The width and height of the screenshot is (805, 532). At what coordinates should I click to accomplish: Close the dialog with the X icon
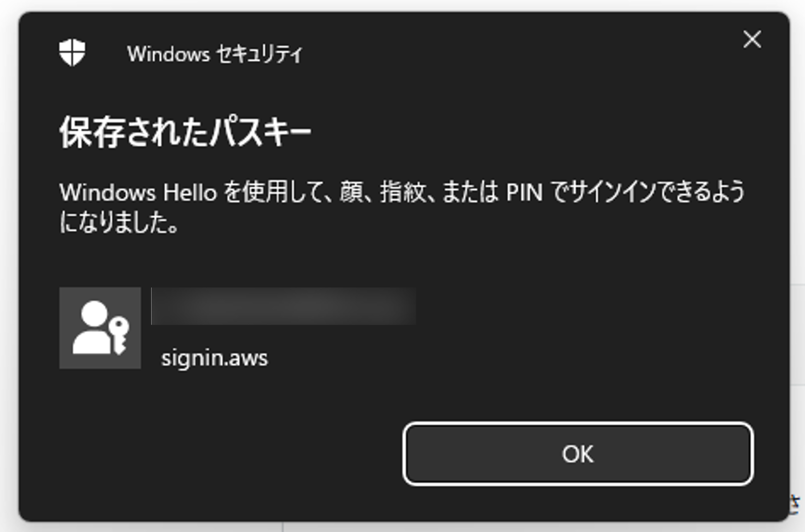pyautogui.click(x=752, y=40)
